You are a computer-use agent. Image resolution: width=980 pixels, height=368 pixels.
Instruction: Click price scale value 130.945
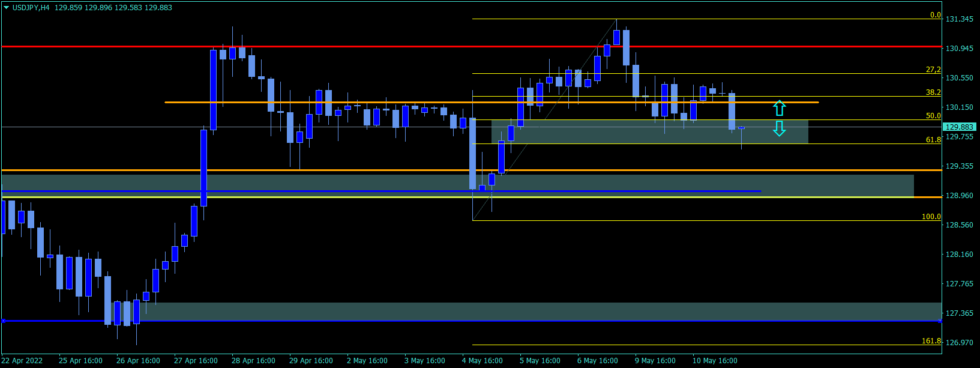(960, 49)
